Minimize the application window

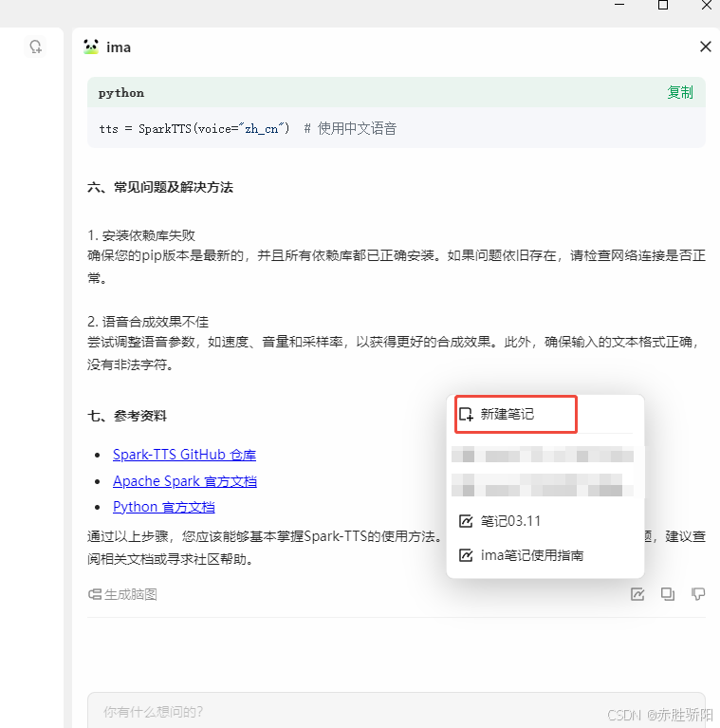pyautogui.click(x=619, y=5)
